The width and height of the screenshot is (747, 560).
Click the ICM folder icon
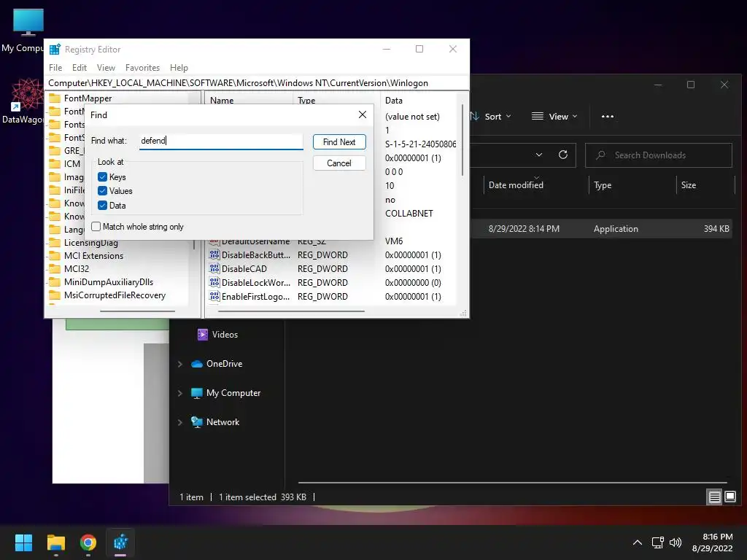click(x=55, y=164)
